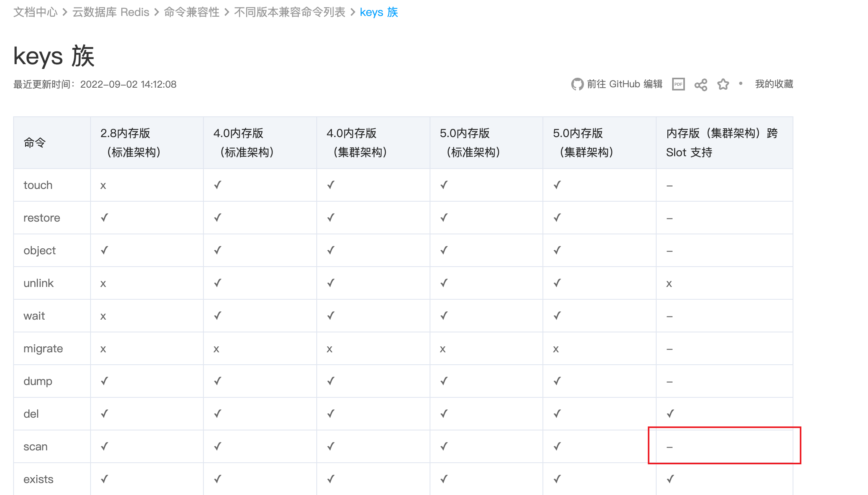Screen dimensions: 868x495
Task: Click the GitHub octocat icon
Action: pos(577,84)
